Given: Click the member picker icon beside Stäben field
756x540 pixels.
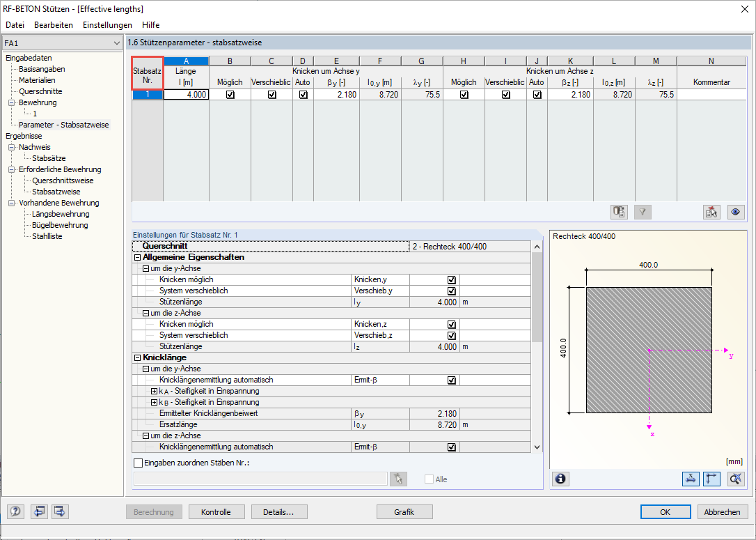Looking at the screenshot, I should [x=398, y=479].
